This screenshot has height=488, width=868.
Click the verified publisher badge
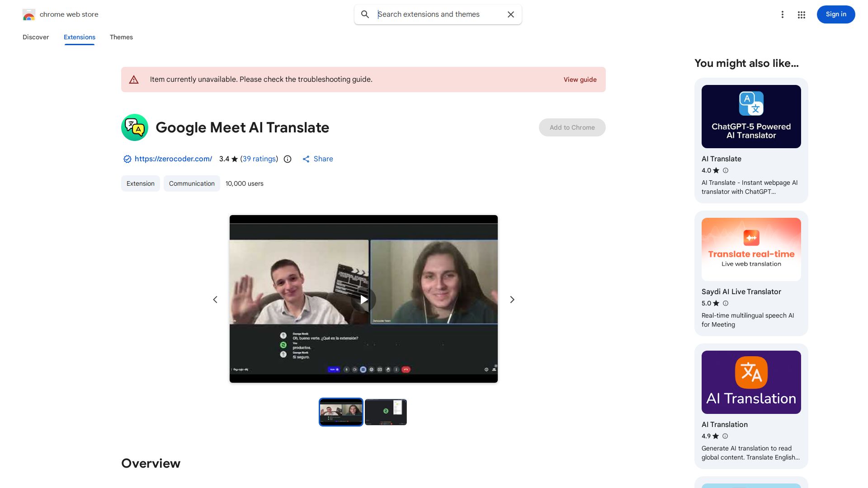(x=127, y=159)
